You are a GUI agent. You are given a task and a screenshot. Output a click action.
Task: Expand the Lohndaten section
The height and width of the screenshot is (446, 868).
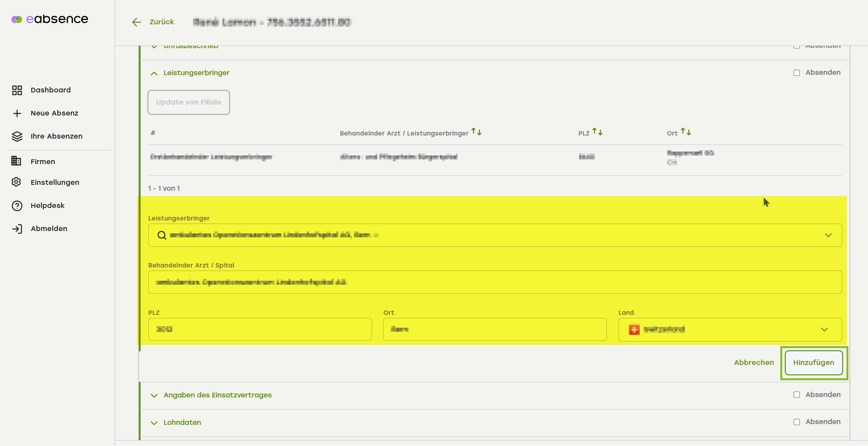click(x=154, y=423)
